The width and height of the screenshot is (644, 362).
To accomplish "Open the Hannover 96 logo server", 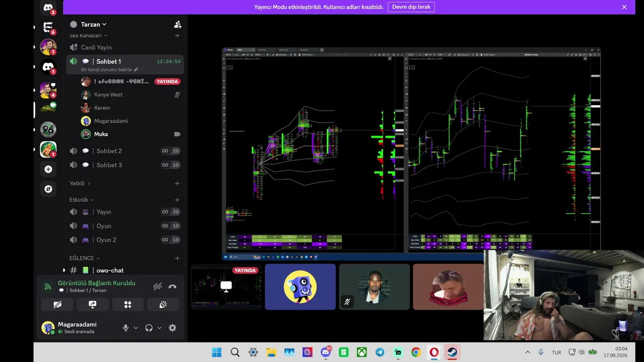I will click(48, 129).
